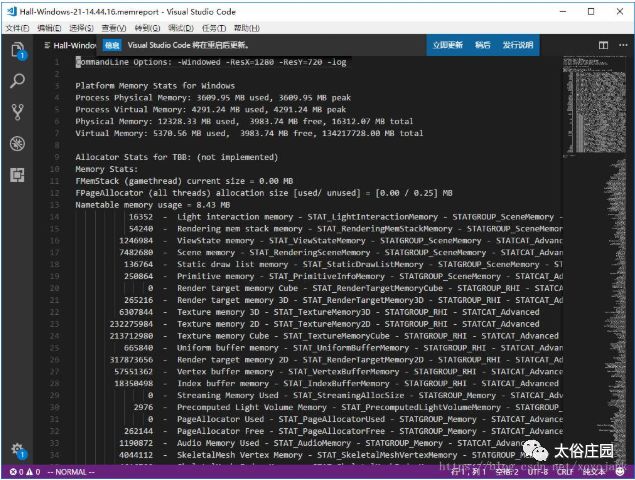Click 稍后 later button in notification
The image size is (635, 480).
(482, 45)
